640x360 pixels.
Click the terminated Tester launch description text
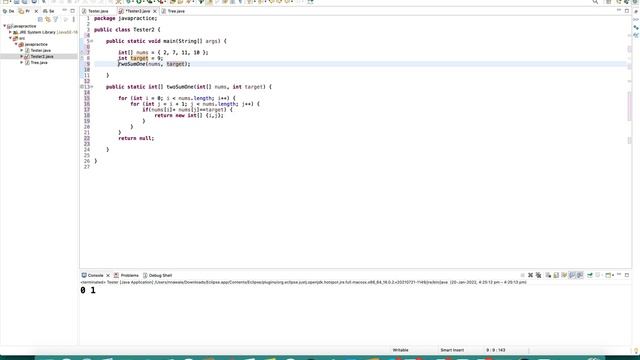303,282
